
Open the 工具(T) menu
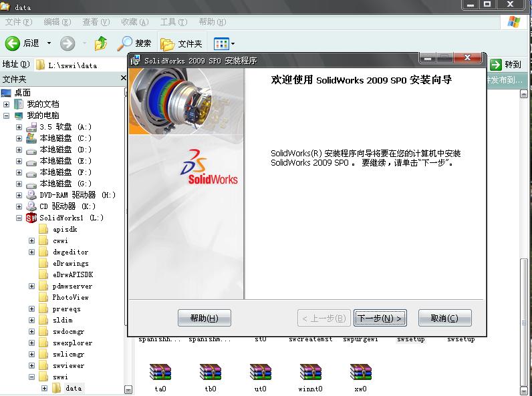coord(173,22)
